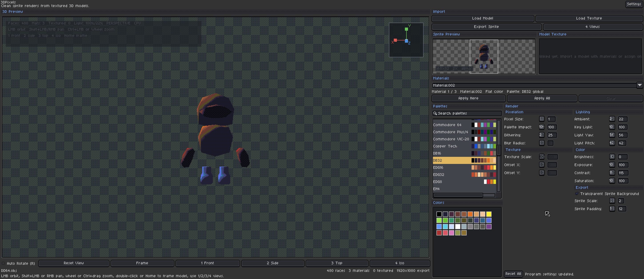Open the Material.002 dropdown arrow
The height and width of the screenshot is (279, 644).
(x=640, y=85)
